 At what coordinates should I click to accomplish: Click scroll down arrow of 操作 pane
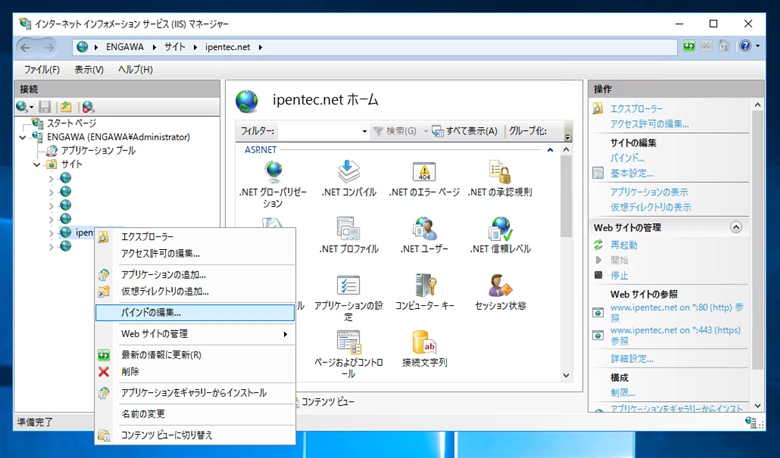coord(758,406)
